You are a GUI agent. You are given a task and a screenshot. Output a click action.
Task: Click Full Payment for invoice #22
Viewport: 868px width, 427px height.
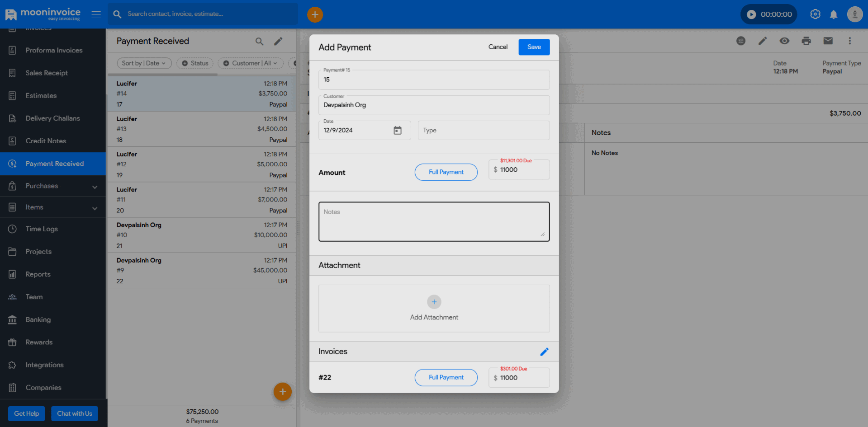point(446,378)
